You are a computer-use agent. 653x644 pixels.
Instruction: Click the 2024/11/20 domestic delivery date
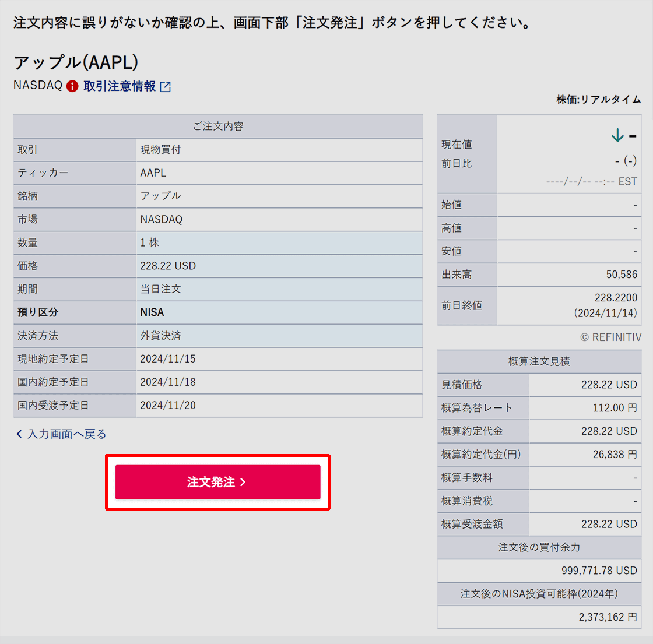coord(168,406)
